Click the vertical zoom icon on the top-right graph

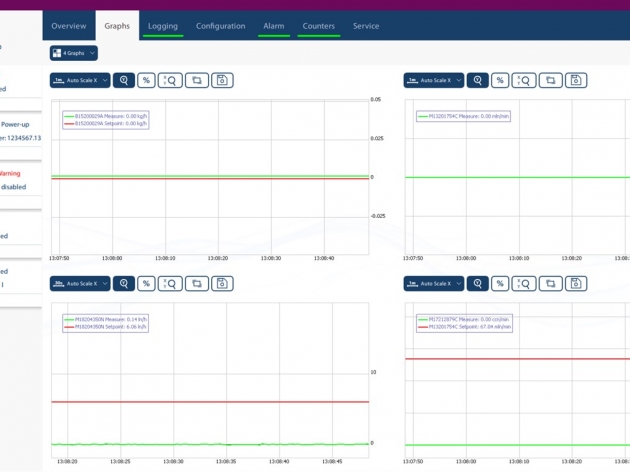click(x=524, y=80)
